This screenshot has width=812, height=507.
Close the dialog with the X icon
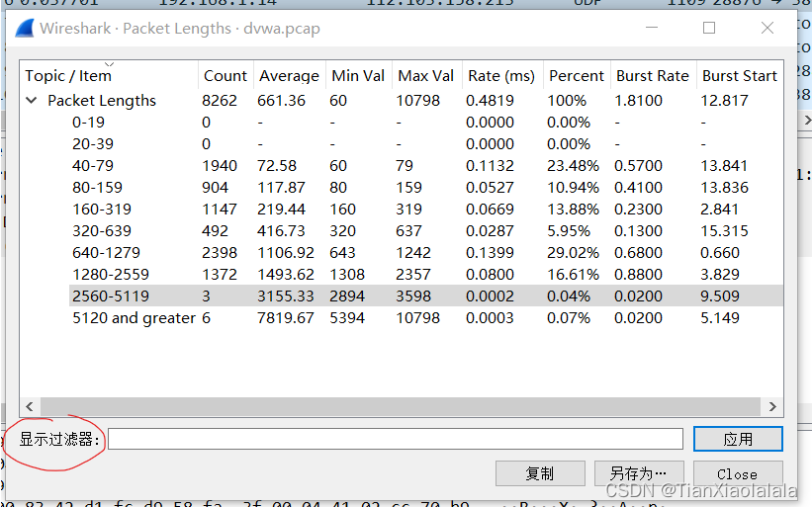pos(767,28)
